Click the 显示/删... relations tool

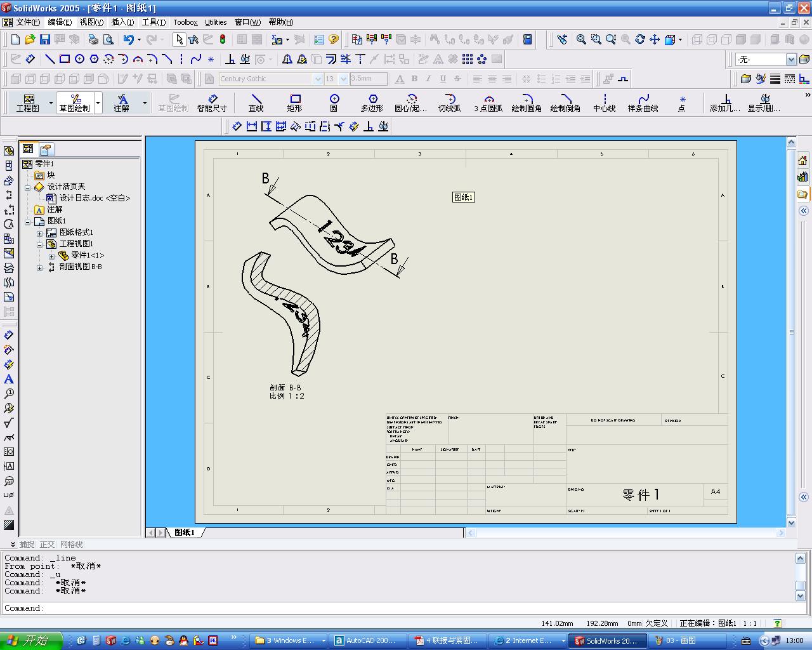pyautogui.click(x=764, y=103)
